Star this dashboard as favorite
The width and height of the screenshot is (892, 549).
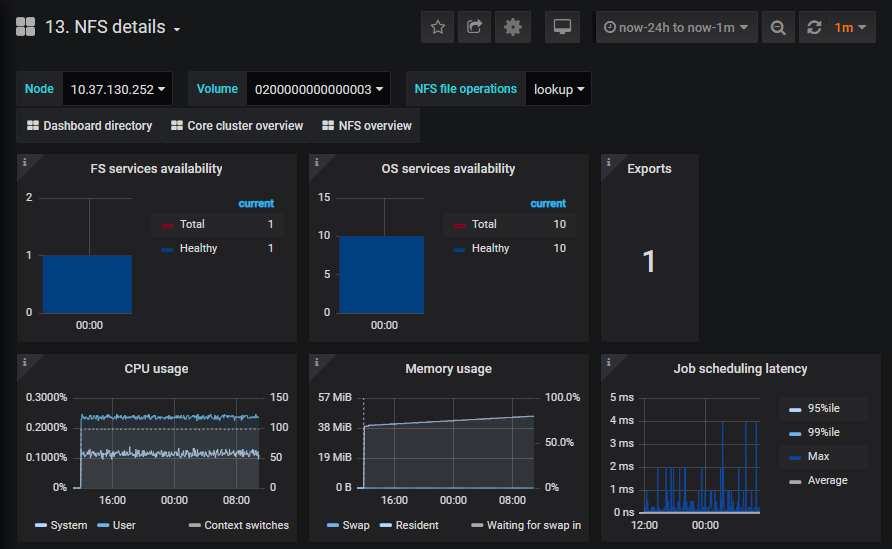(437, 27)
